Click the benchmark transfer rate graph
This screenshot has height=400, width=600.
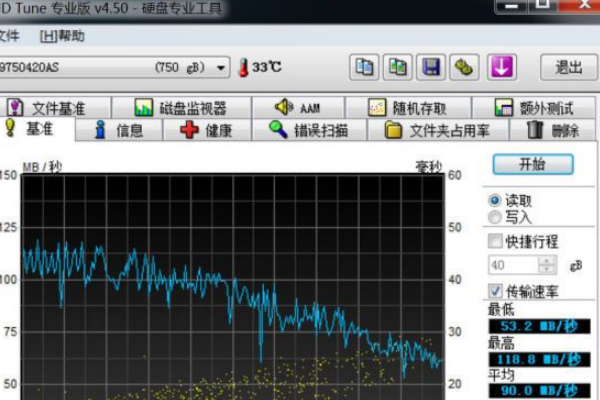pyautogui.click(x=233, y=287)
